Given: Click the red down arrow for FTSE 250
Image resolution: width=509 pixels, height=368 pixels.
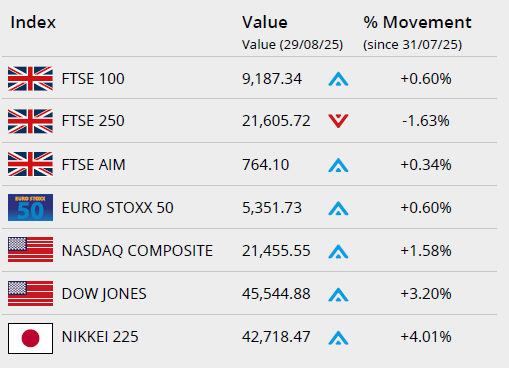Looking at the screenshot, I should point(338,121).
